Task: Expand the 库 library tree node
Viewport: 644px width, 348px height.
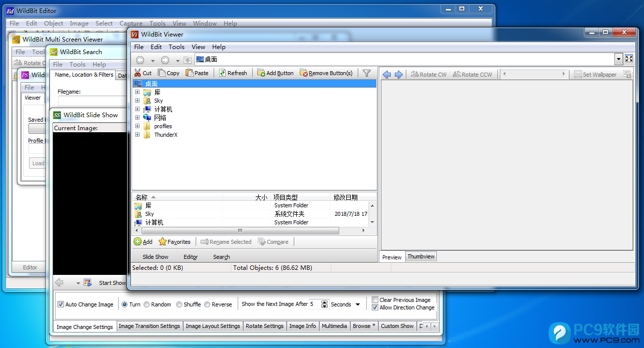Action: tap(137, 92)
